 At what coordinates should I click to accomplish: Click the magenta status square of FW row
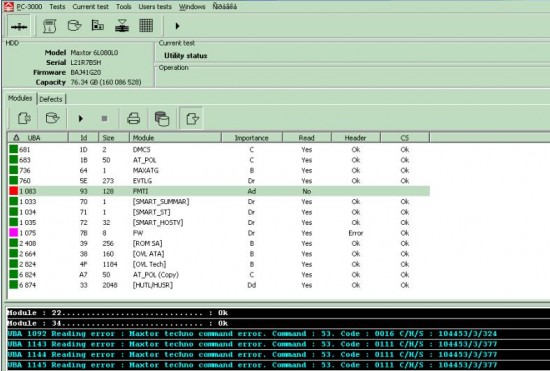coord(13,233)
